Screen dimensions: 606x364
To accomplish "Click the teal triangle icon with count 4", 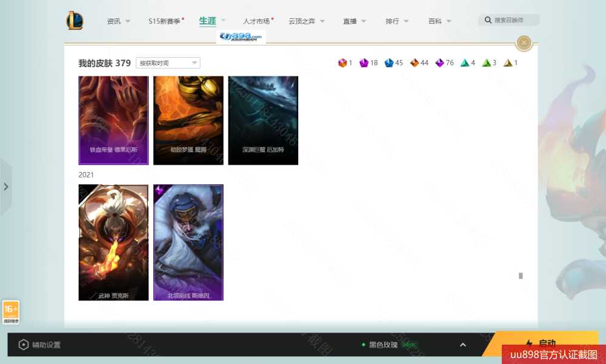I will coord(465,63).
